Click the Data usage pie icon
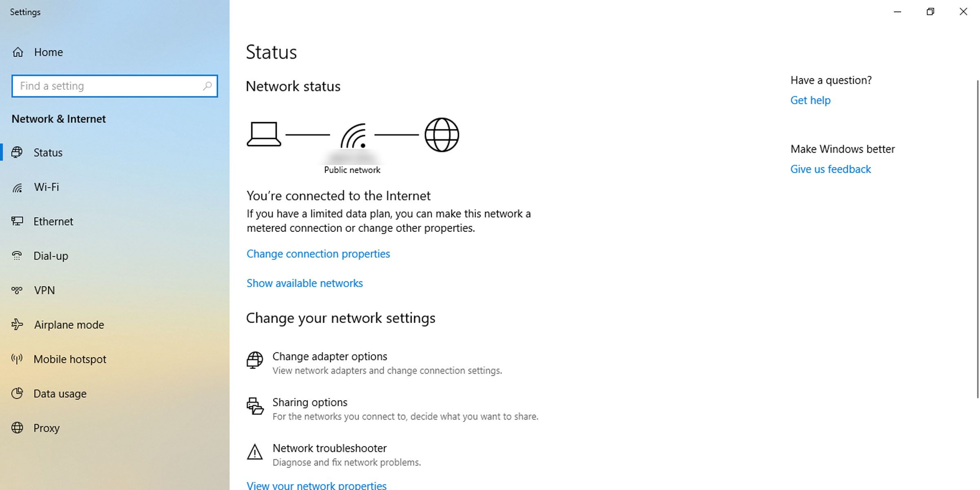980x490 pixels. [17, 394]
